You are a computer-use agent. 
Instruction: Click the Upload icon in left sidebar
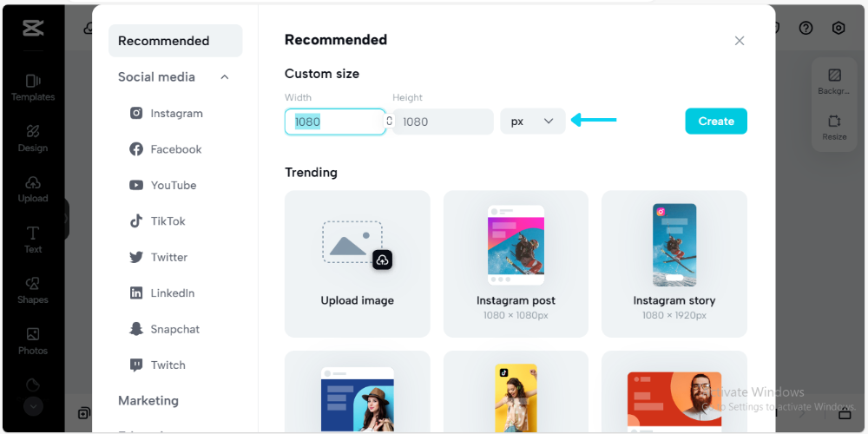click(33, 188)
